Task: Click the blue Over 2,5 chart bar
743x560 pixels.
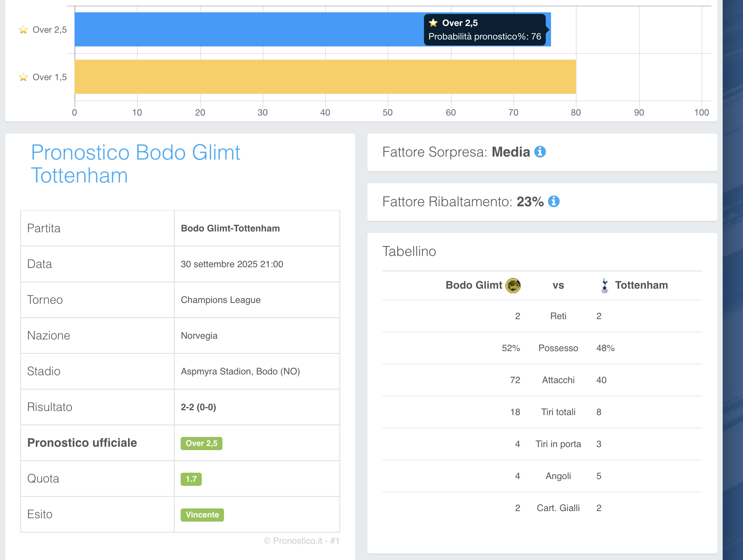Action: tap(248, 29)
